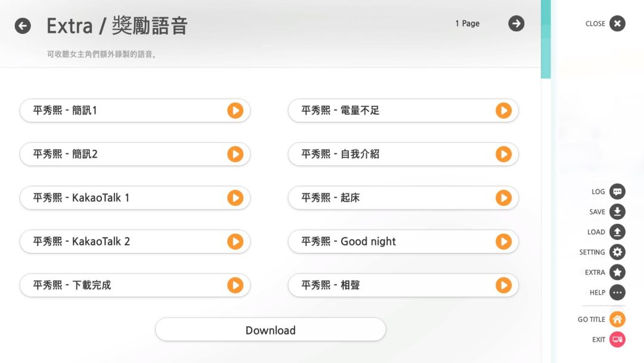644x363 pixels.
Task: Play the 平秀熙 - 電量不足 voice clip
Action: point(503,110)
